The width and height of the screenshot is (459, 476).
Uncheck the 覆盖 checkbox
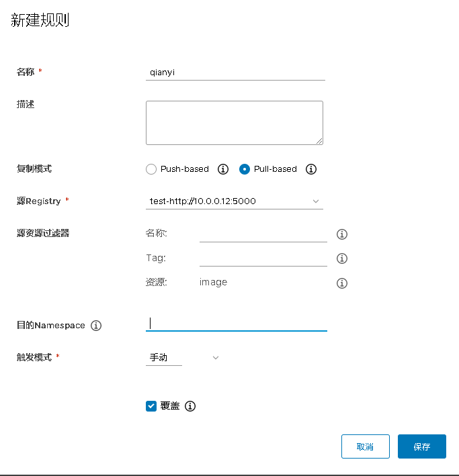[151, 406]
